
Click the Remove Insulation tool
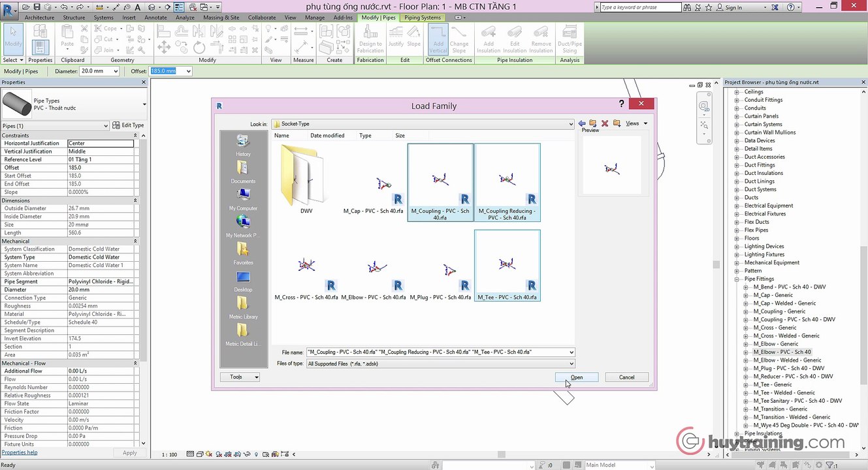pyautogui.click(x=541, y=39)
